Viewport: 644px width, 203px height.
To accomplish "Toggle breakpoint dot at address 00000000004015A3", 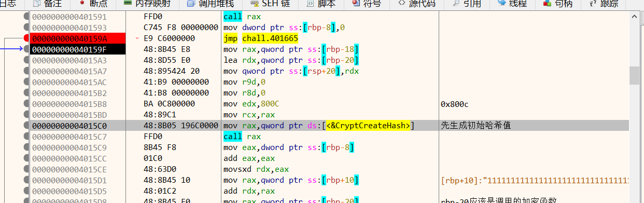I will [x=26, y=60].
